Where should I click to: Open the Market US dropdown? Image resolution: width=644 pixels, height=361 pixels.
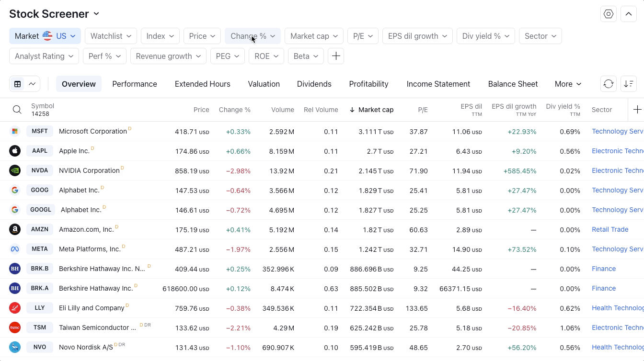45,36
